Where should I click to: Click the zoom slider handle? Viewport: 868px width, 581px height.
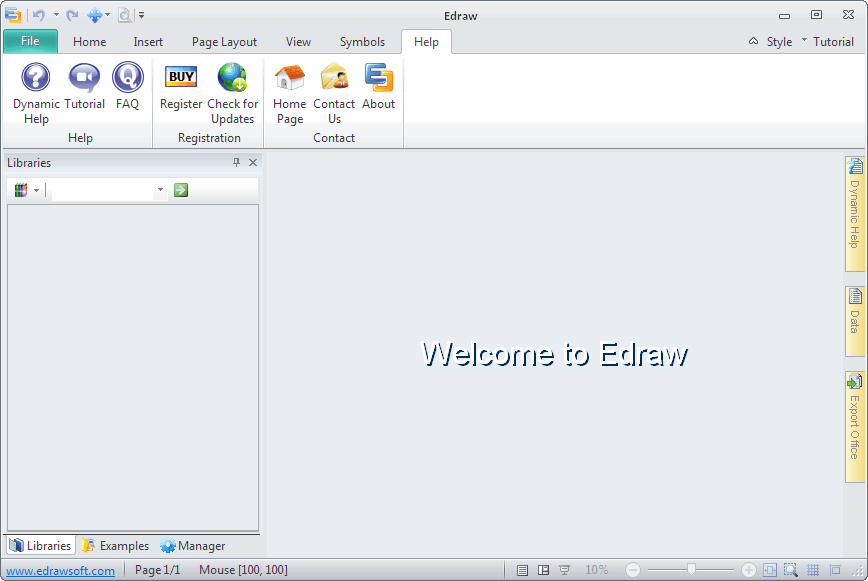pos(691,569)
